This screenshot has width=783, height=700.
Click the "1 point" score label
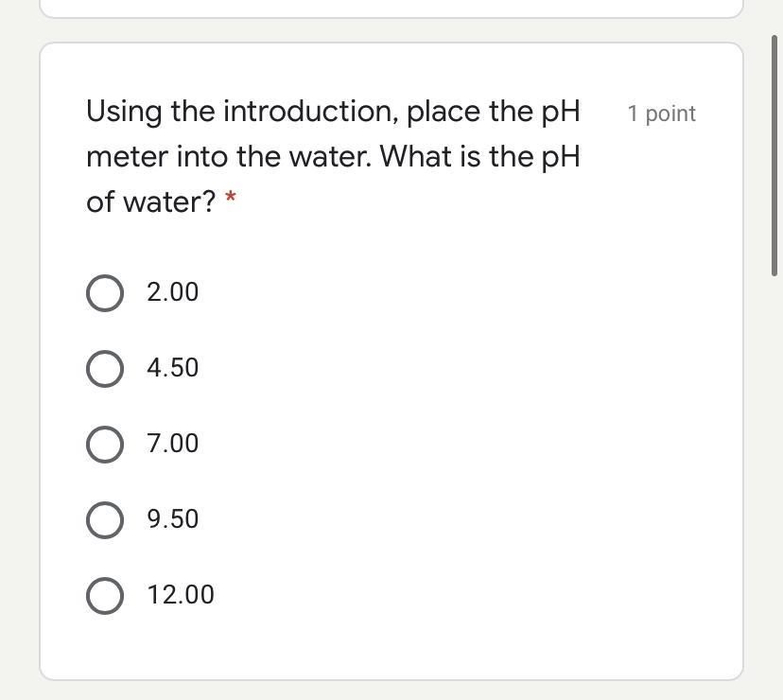pos(661,114)
